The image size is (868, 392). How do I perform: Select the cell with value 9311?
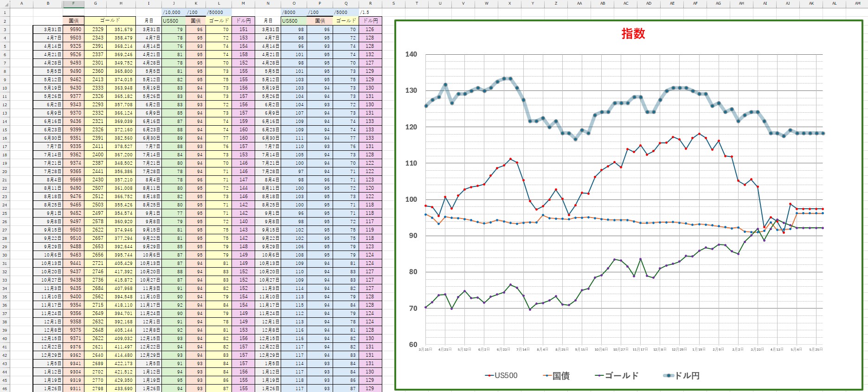73,388
